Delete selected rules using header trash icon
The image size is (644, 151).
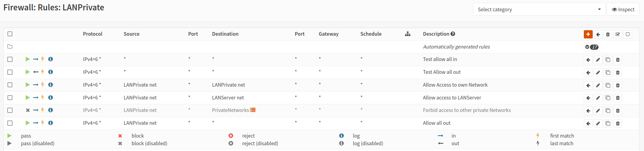click(x=608, y=34)
